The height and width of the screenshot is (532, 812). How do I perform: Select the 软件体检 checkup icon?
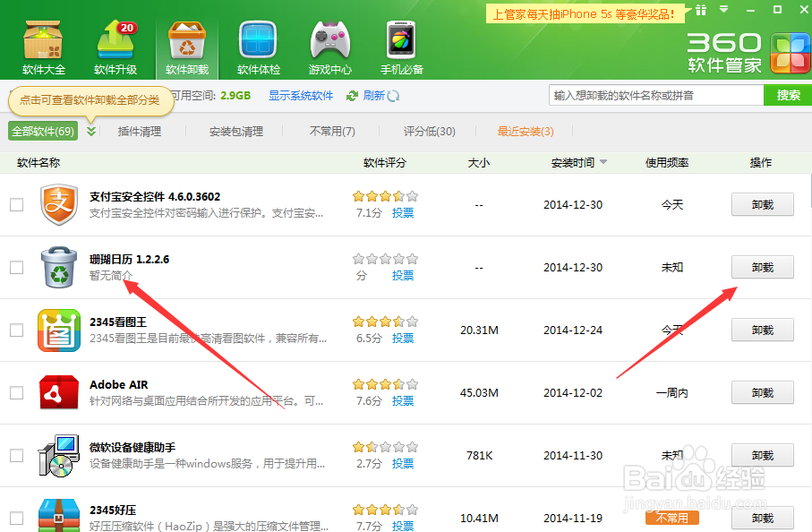point(258,36)
